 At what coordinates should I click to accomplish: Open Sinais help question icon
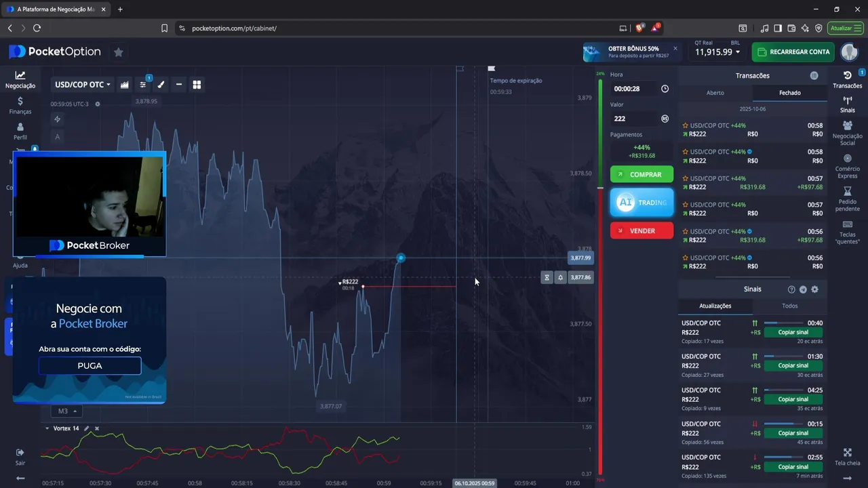[791, 289]
